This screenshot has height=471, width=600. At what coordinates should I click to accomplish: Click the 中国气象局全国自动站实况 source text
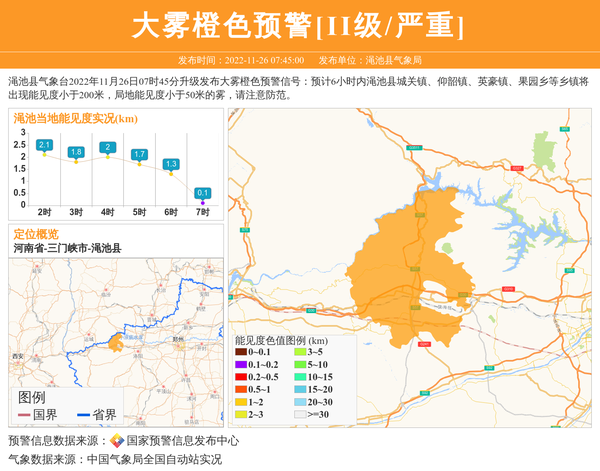[x=154, y=459]
